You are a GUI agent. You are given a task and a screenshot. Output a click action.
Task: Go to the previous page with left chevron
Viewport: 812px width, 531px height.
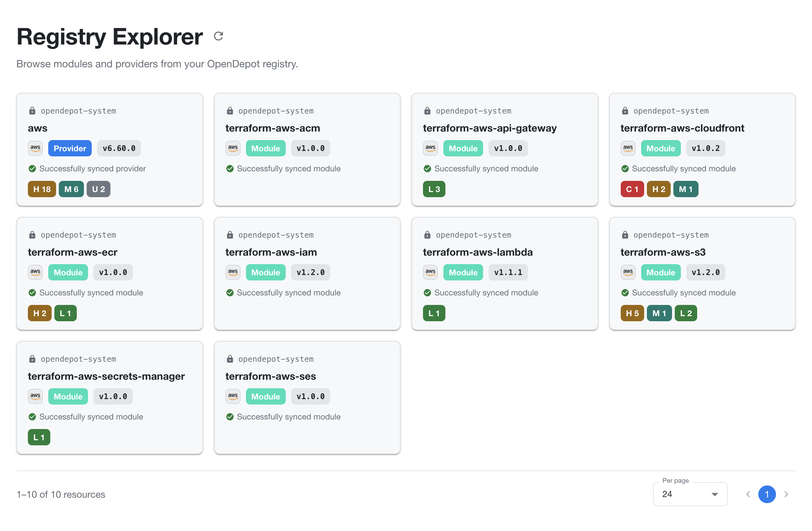pyautogui.click(x=748, y=494)
